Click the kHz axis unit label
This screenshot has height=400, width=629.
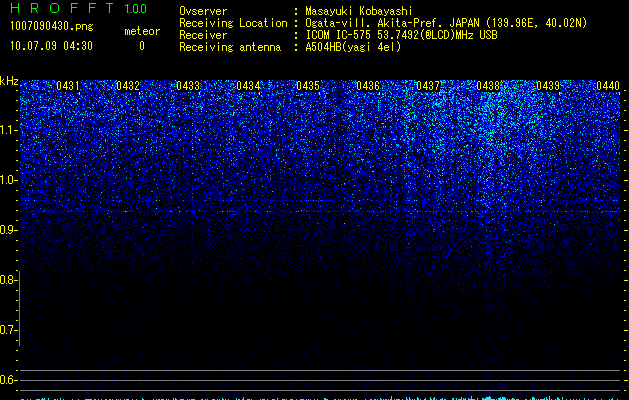9,81
